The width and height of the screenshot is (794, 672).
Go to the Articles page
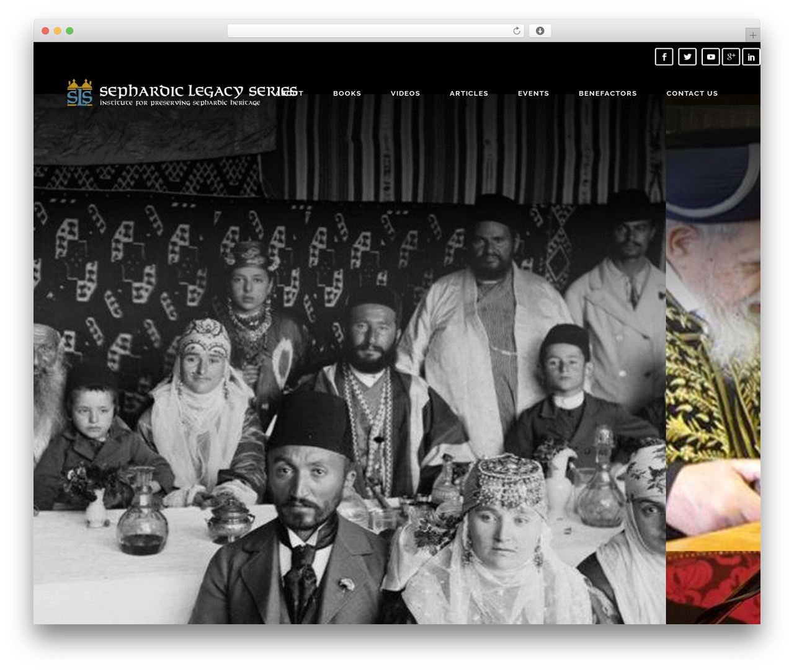point(469,94)
